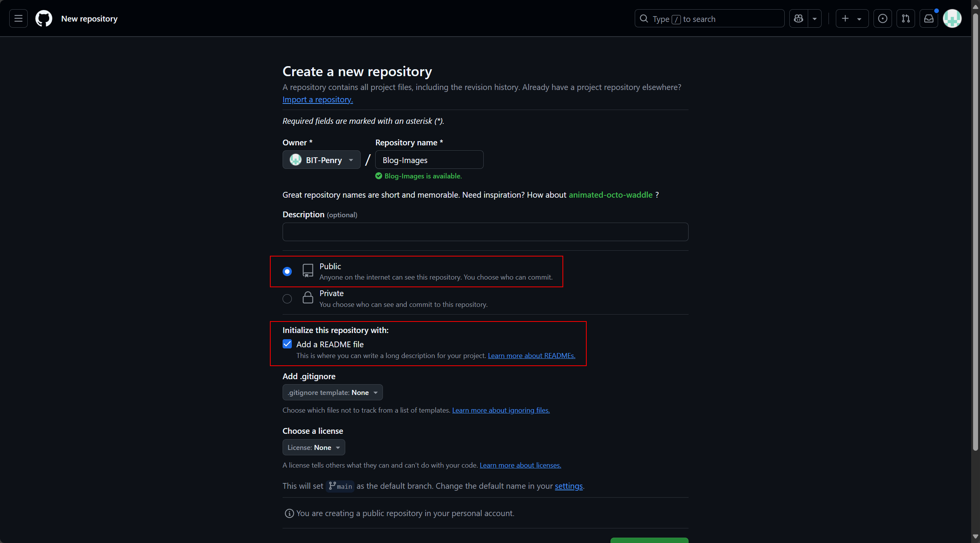
Task: Open the default branch settings link
Action: click(569, 486)
